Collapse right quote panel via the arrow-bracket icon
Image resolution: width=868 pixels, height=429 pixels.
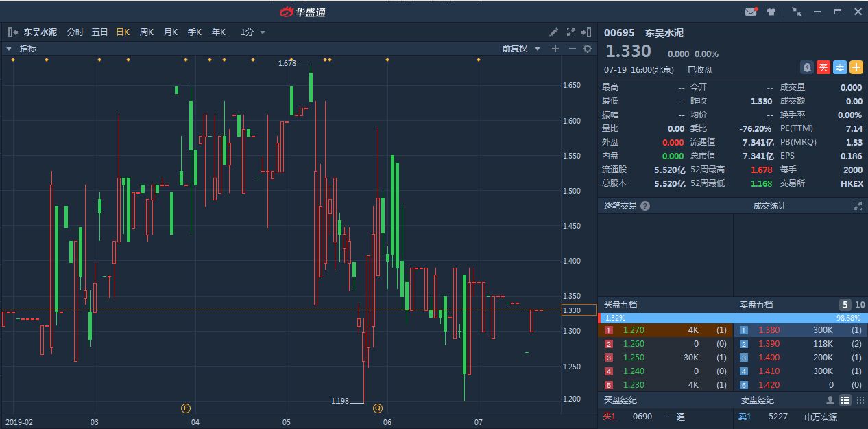coord(586,32)
